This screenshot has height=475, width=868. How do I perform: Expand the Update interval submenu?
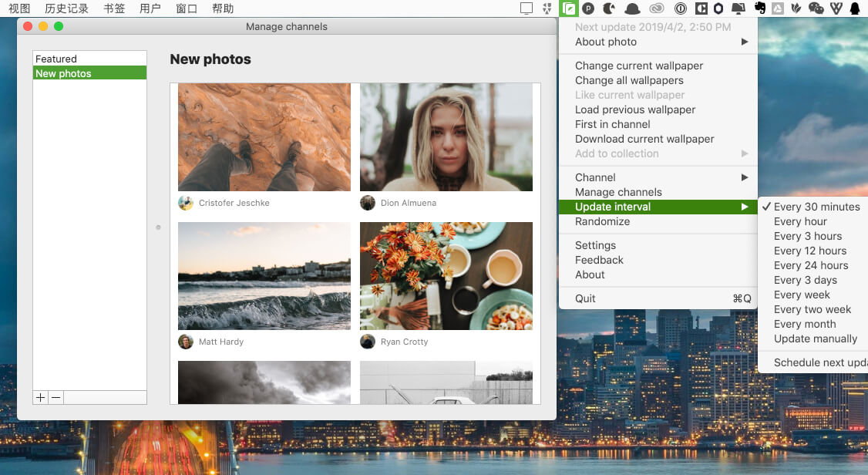tap(658, 207)
